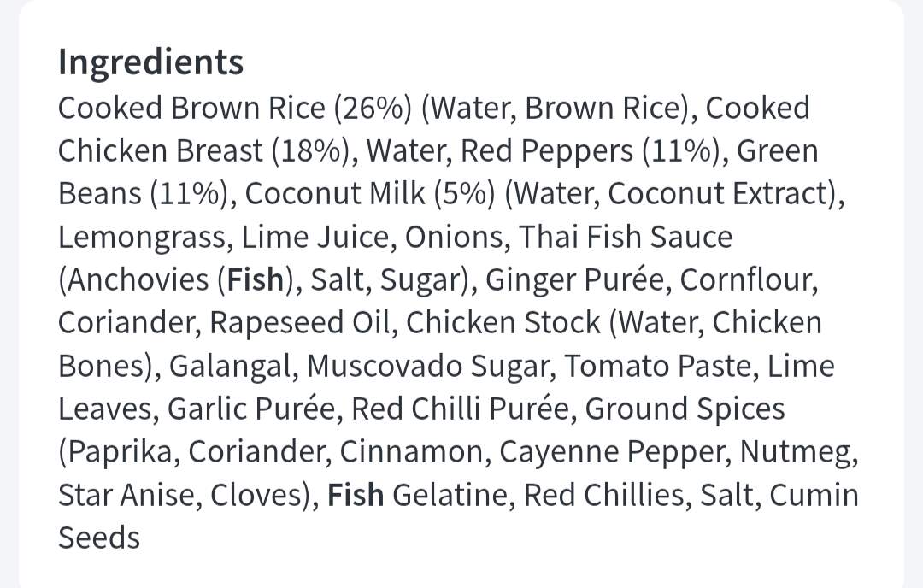Click on Ground Spices
The image size is (923, 588).
[x=685, y=409]
